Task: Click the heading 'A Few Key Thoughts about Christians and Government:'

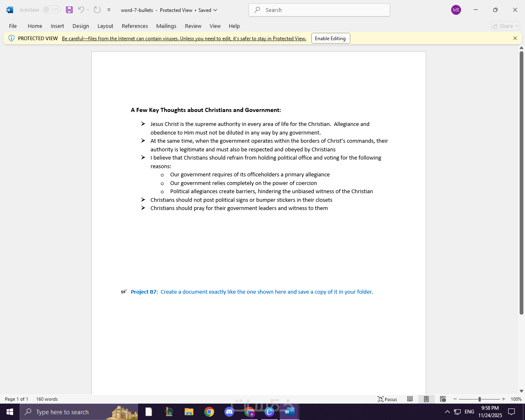Action: (x=206, y=110)
